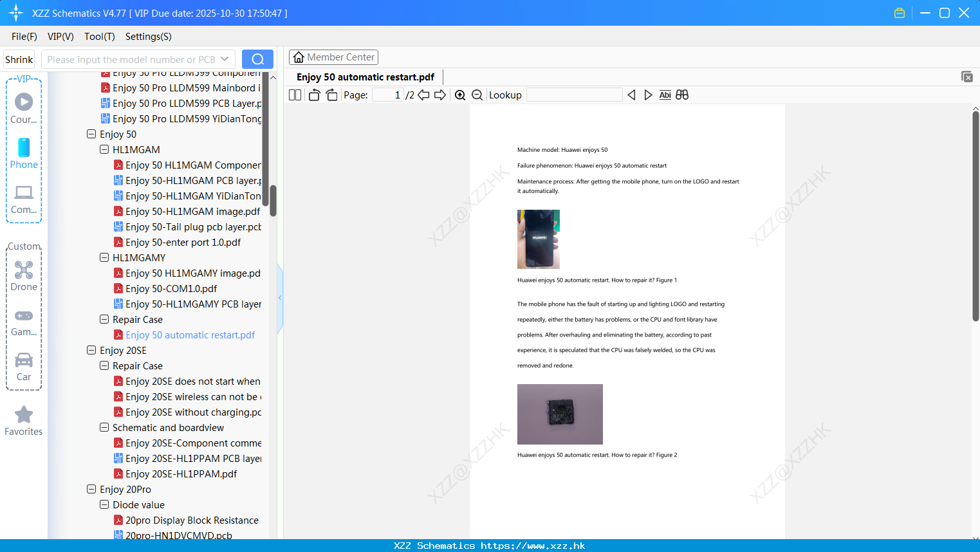
Task: Click the Shrink button
Action: 19,59
